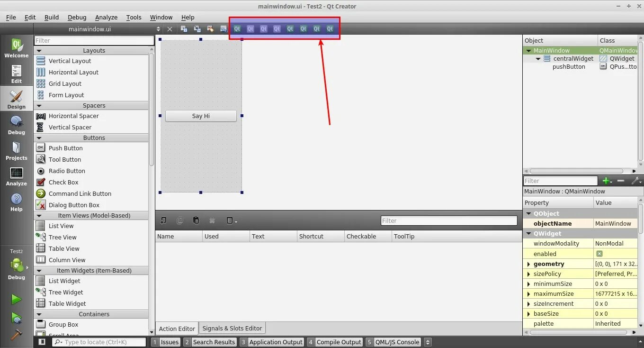Screen dimensions: 644x348
Task: Open the Tools menu
Action: [x=134, y=17]
